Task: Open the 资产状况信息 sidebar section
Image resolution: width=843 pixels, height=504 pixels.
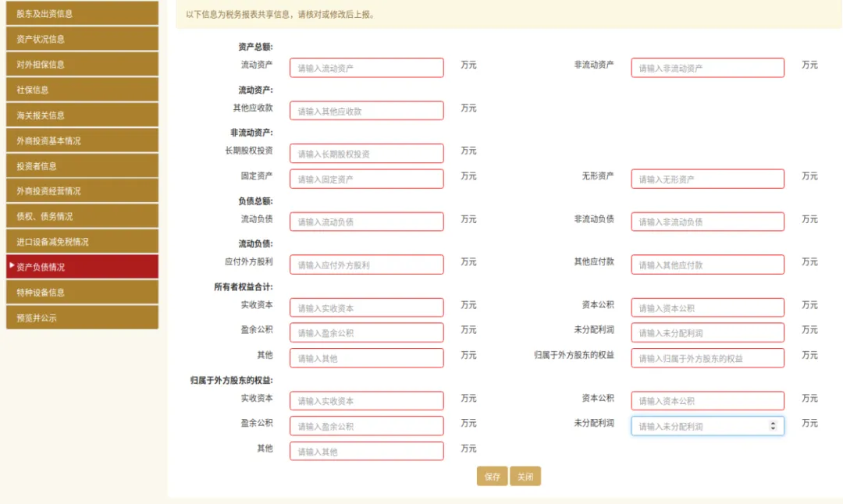Action: [82, 38]
